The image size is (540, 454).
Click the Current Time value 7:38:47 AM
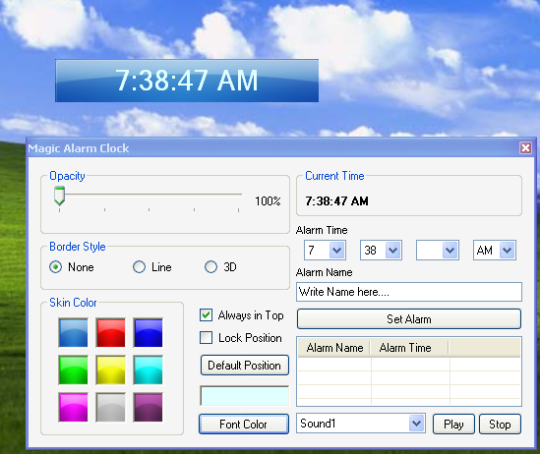point(337,201)
